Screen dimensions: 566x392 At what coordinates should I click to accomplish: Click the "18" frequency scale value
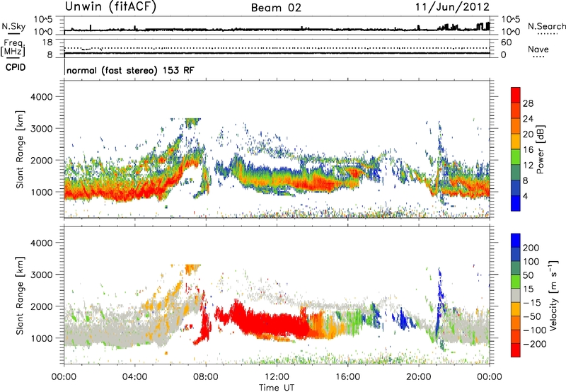coord(47,42)
